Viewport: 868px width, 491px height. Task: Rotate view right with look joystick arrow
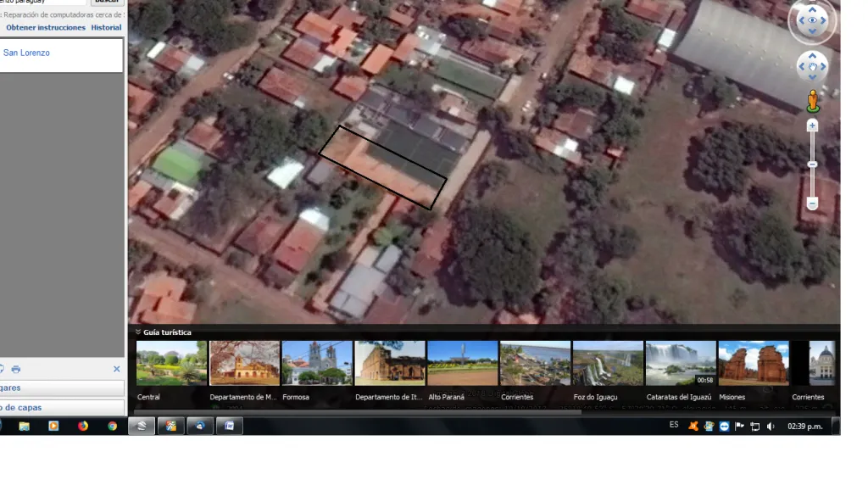[823, 20]
